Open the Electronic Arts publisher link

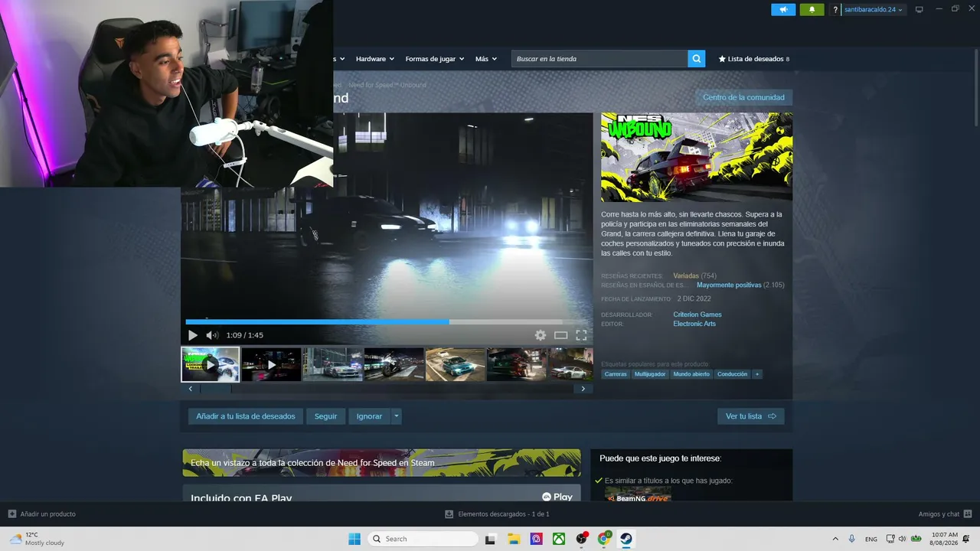[694, 324]
